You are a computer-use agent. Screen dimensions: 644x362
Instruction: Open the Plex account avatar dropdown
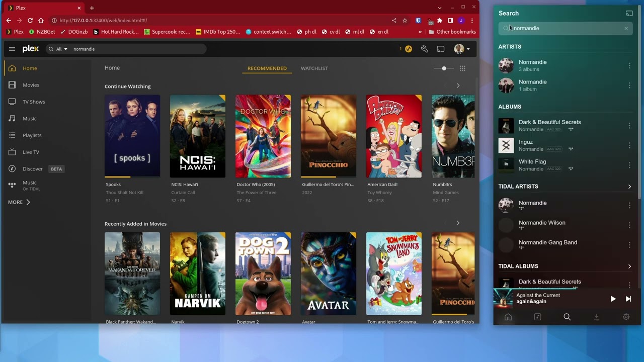[x=462, y=49]
